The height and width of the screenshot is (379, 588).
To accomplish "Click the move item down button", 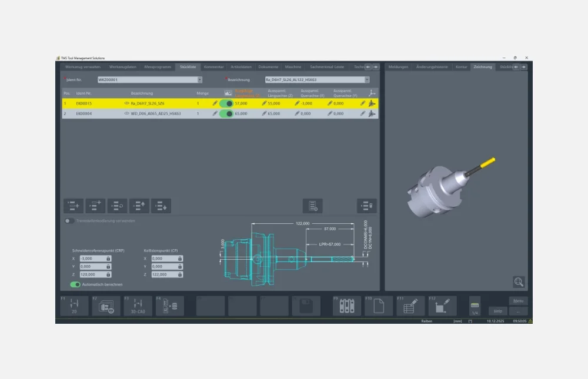I will [161, 206].
